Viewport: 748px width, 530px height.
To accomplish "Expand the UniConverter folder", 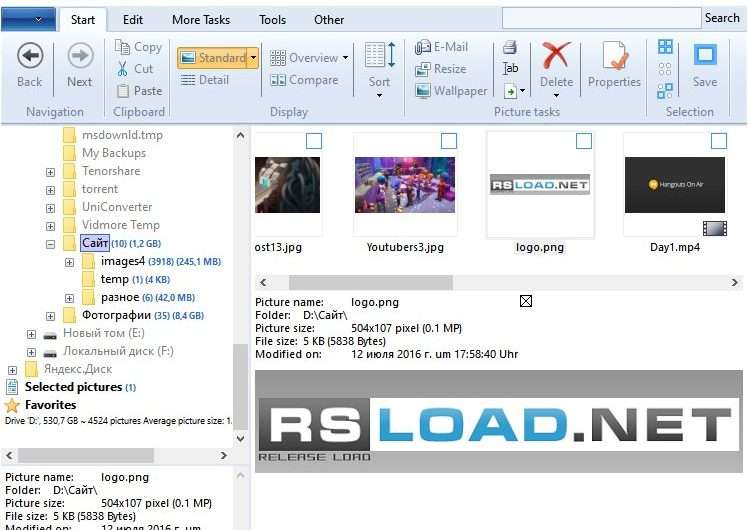I will click(x=50, y=208).
